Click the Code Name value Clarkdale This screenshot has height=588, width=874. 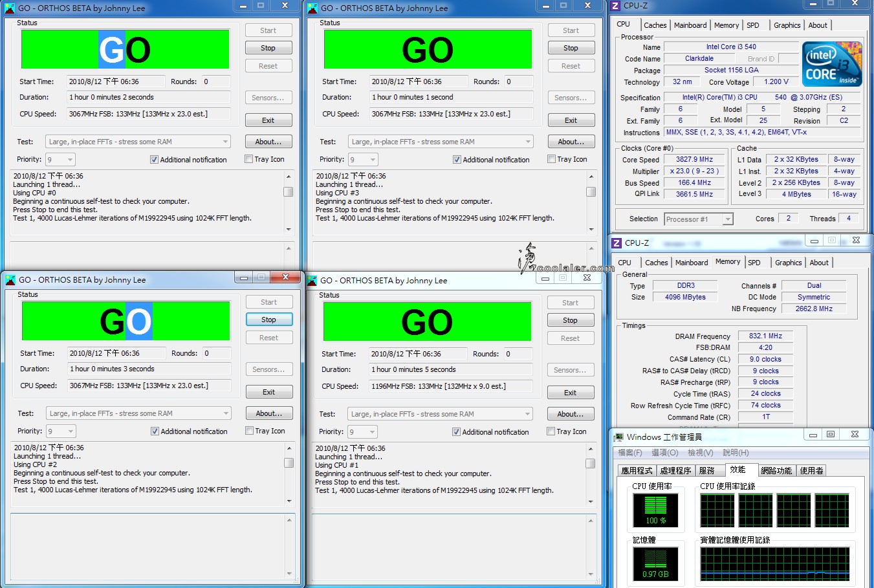point(699,58)
